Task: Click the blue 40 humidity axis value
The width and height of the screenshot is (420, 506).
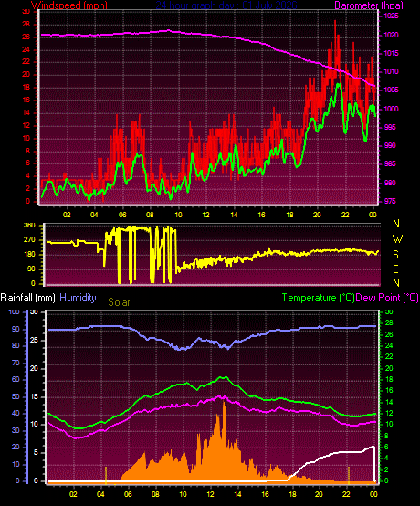Action: 16,414
